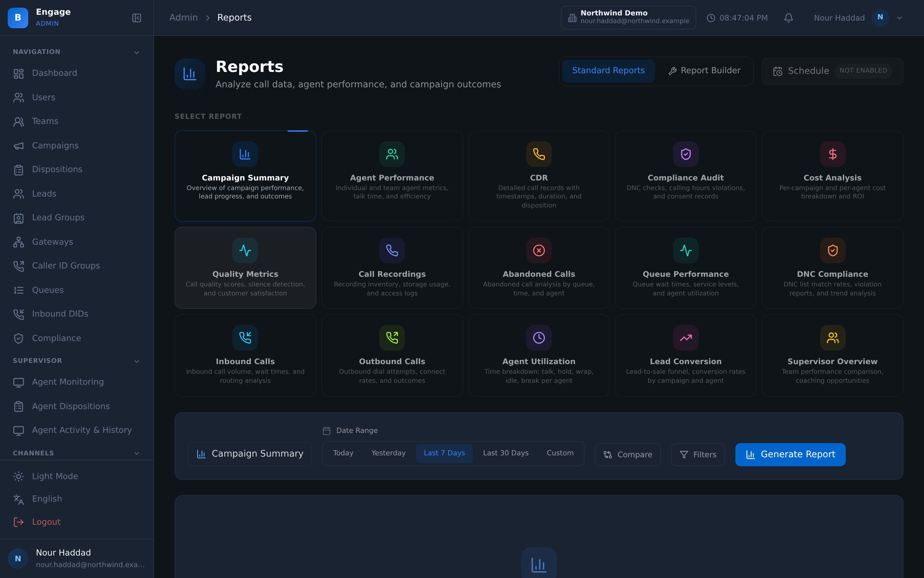Screen dimensions: 924x578
Task: Click the 08:47:04 PM clock display
Action: coord(737,18)
